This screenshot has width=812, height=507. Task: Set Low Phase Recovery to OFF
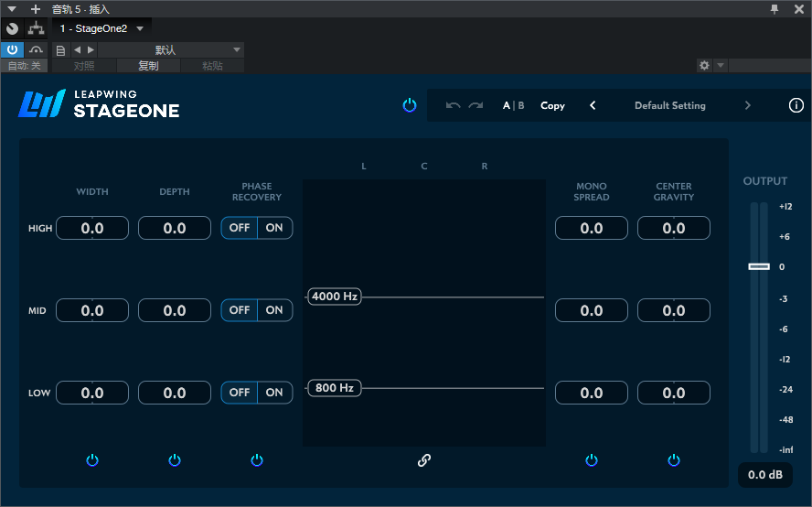pos(240,393)
